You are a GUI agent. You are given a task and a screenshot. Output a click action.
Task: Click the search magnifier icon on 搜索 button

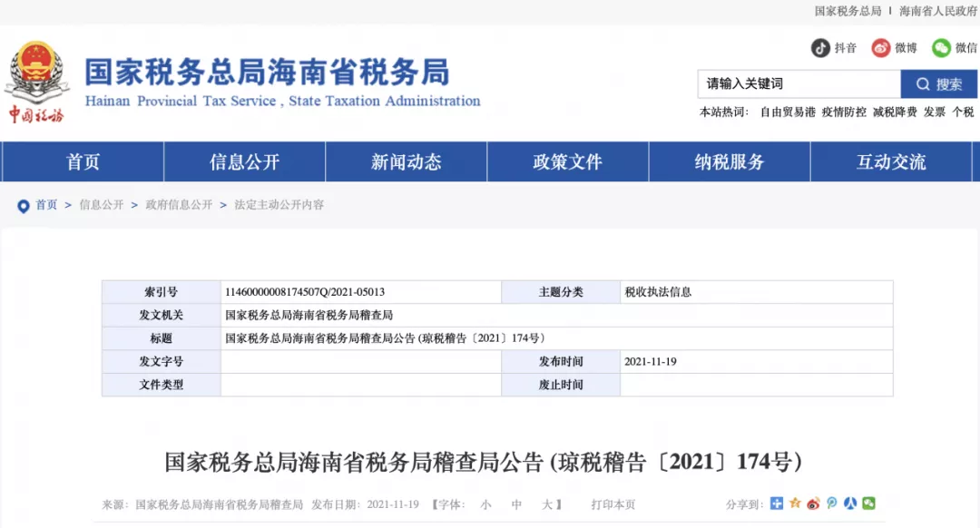924,83
